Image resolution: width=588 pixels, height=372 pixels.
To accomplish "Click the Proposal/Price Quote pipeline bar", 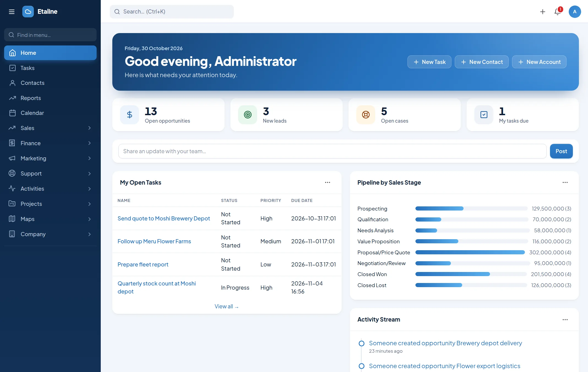I will [x=470, y=252].
